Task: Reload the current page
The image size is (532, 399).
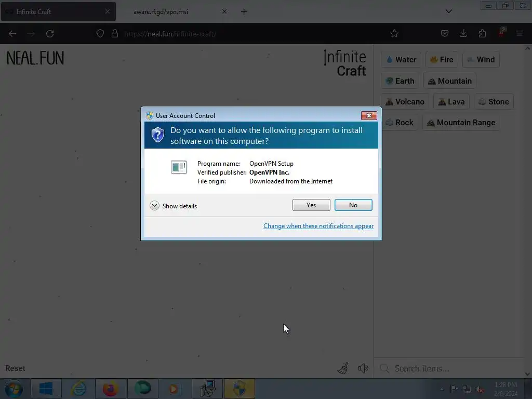Action: pos(50,34)
